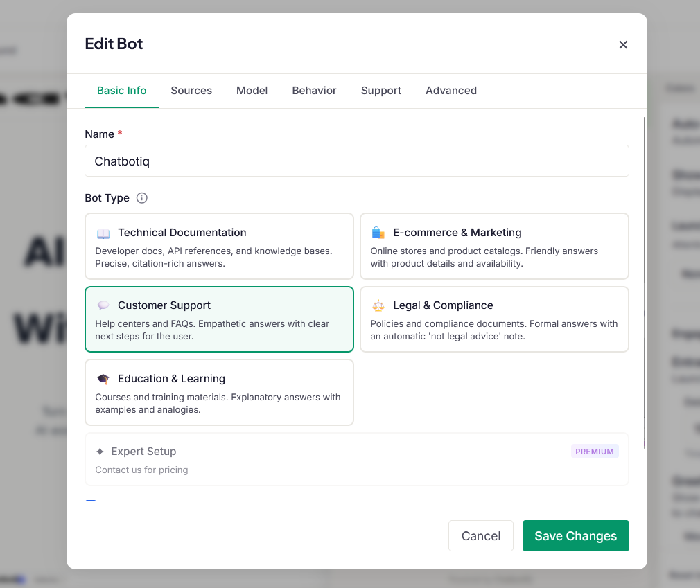Viewport: 700px width, 588px height.
Task: Click the PREMIUM badge
Action: [594, 452]
